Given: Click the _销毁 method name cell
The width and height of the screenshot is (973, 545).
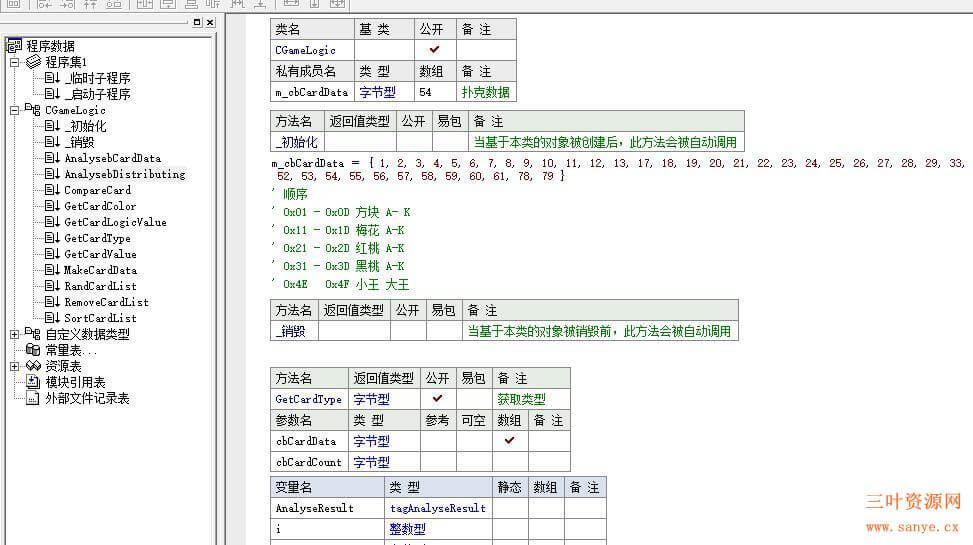Looking at the screenshot, I should (294, 331).
